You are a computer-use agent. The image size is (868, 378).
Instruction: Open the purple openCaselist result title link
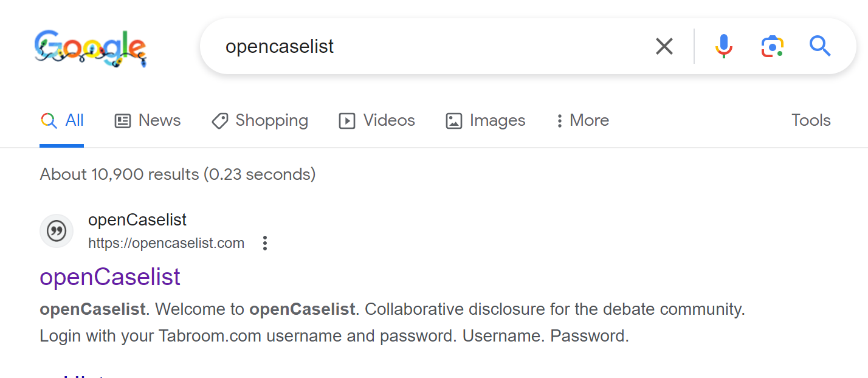pyautogui.click(x=110, y=277)
